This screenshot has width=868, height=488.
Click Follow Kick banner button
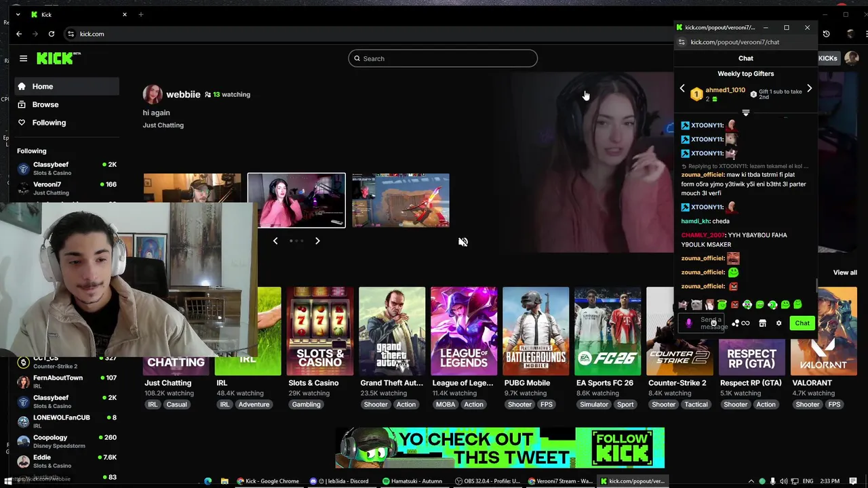coord(623,448)
